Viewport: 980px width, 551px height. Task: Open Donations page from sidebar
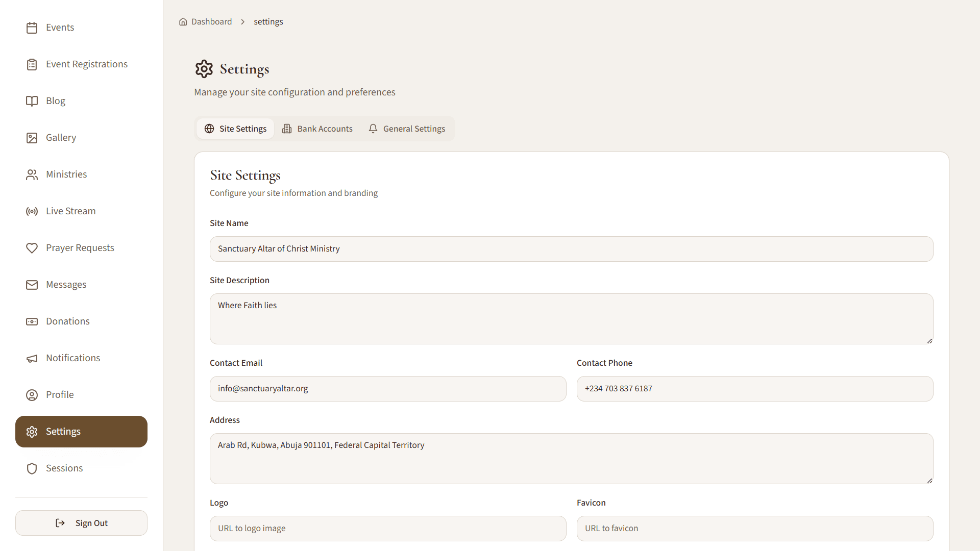81,321
